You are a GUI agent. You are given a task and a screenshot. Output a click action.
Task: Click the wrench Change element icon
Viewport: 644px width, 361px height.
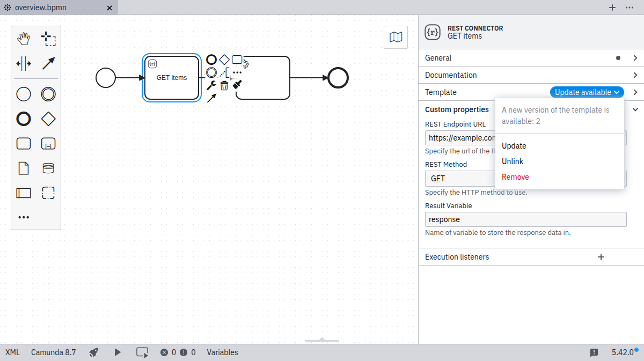[x=211, y=85]
